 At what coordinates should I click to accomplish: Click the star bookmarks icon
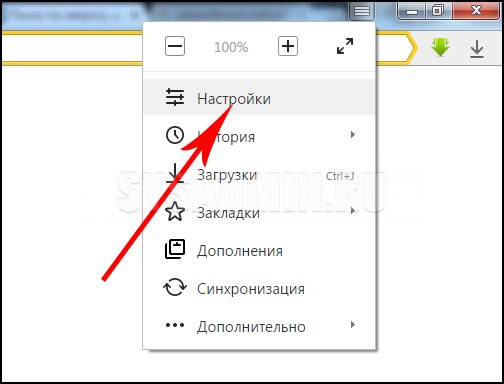tap(175, 211)
